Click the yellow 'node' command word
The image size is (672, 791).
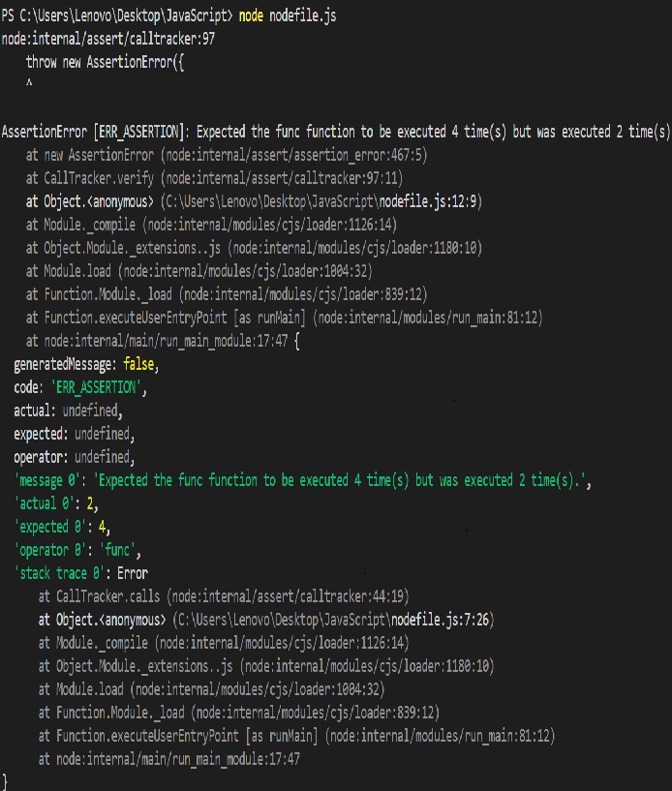251,16
